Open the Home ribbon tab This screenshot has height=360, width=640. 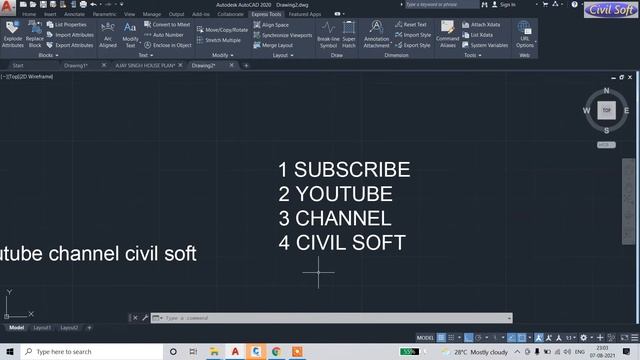(29, 14)
